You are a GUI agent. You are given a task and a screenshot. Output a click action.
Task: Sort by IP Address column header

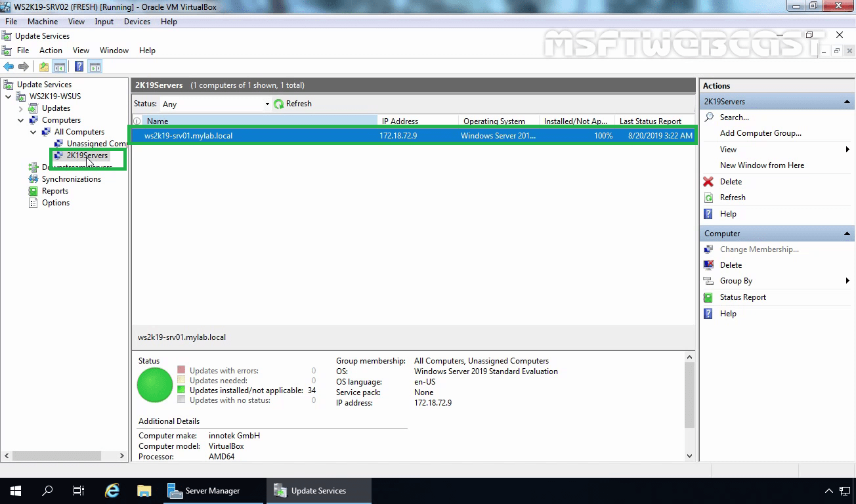tap(417, 121)
